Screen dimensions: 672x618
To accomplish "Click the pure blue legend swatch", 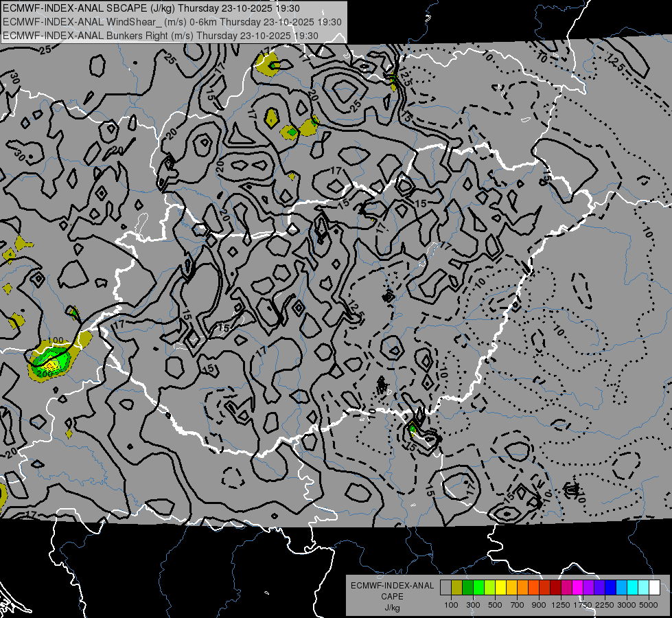I will (x=611, y=588).
